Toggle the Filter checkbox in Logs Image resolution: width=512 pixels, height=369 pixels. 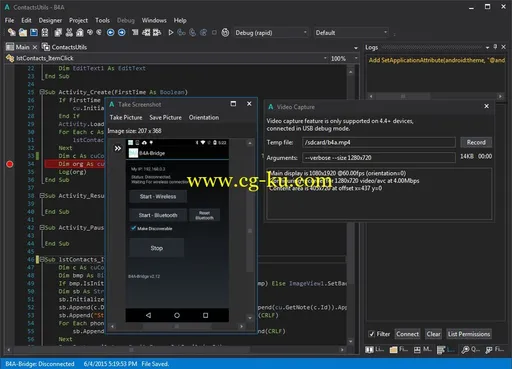(371, 334)
